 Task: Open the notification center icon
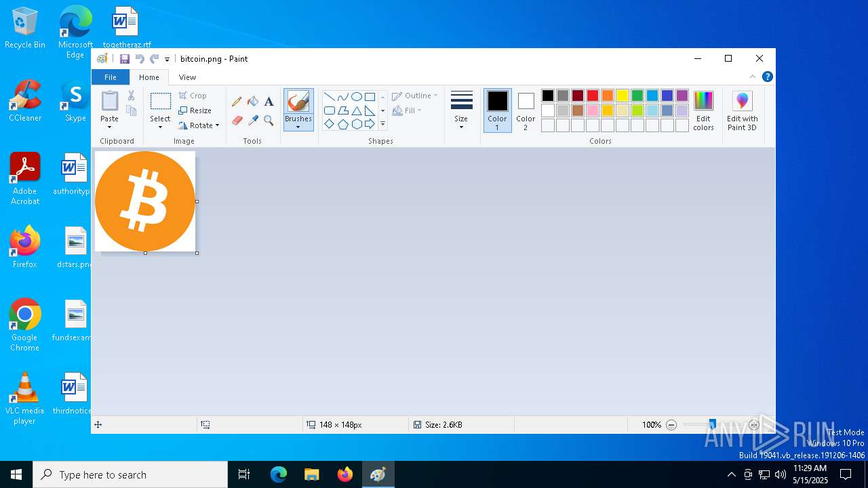pyautogui.click(x=846, y=474)
